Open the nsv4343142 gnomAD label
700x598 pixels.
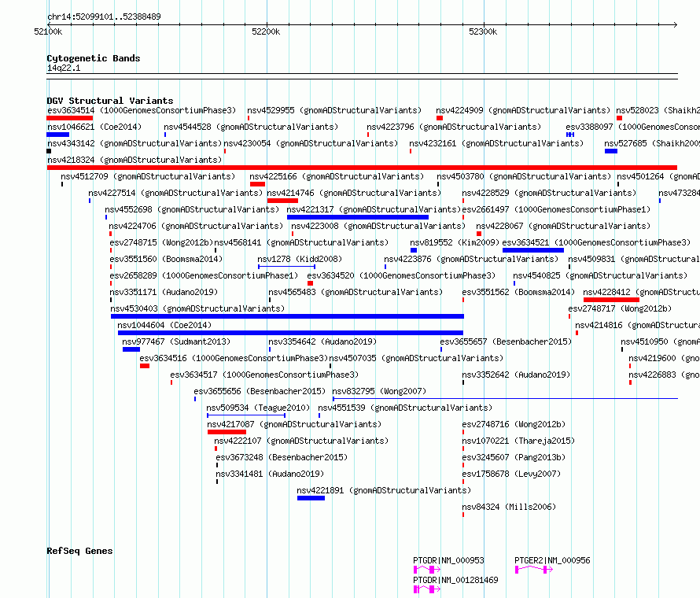click(x=134, y=143)
